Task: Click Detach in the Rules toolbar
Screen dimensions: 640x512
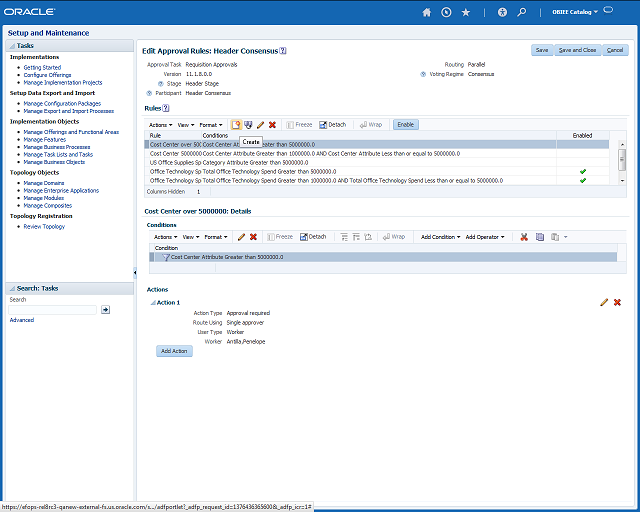Action: 333,125
